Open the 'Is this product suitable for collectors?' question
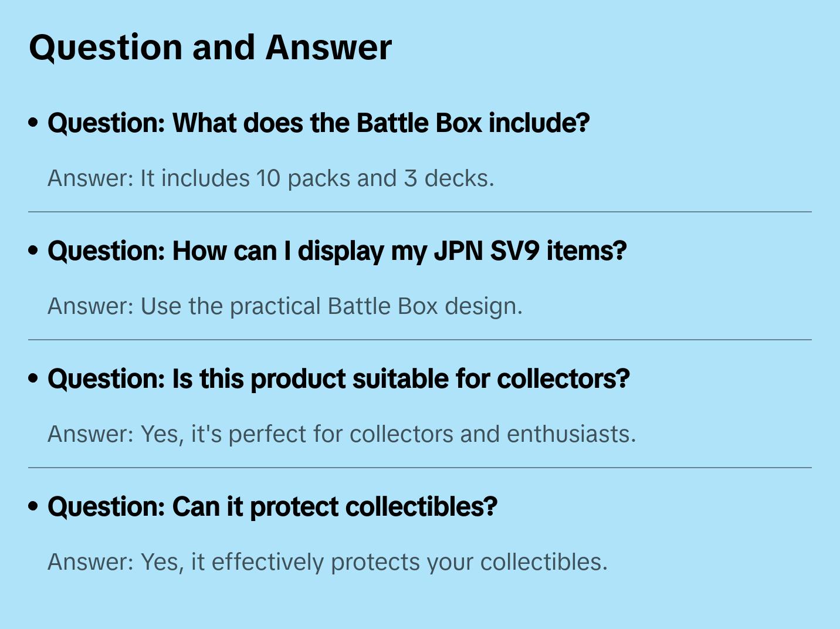 click(x=338, y=379)
